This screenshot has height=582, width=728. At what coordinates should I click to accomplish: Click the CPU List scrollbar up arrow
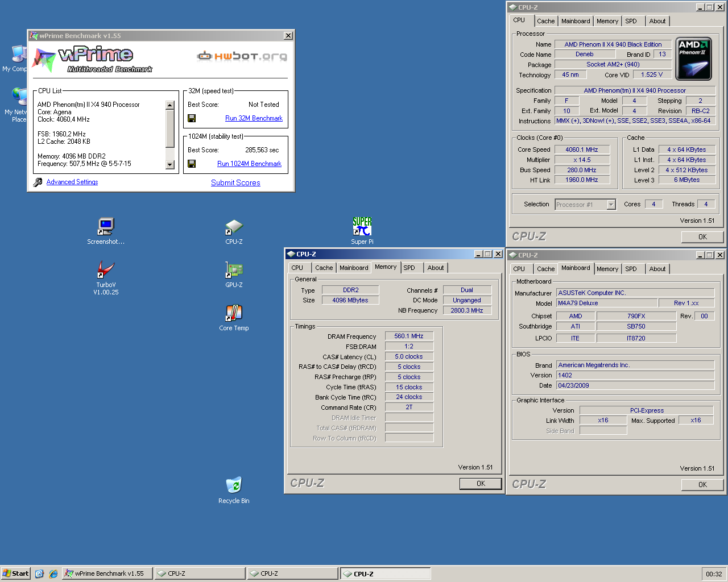pyautogui.click(x=169, y=105)
